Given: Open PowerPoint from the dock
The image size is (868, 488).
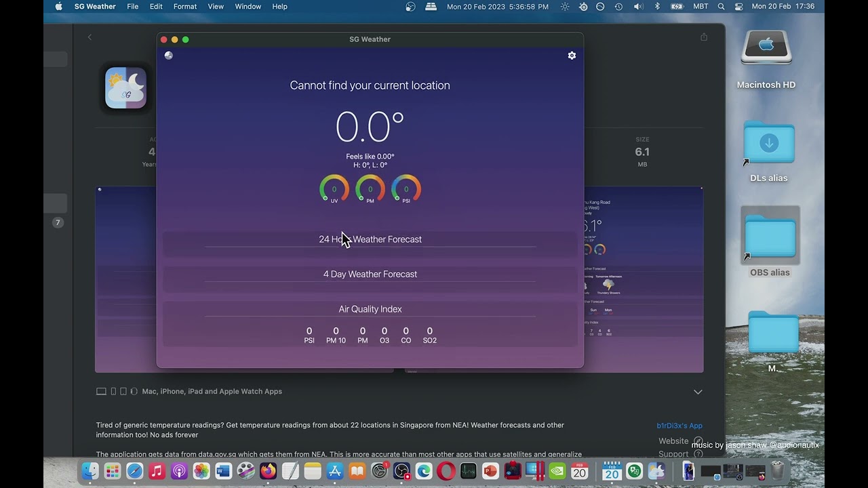Looking at the screenshot, I should click(x=491, y=471).
